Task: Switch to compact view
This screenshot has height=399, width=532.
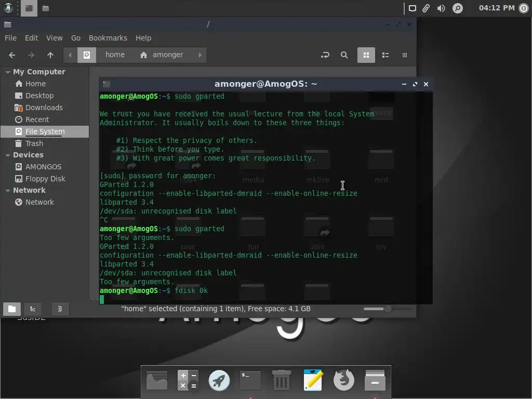Action: click(x=404, y=55)
